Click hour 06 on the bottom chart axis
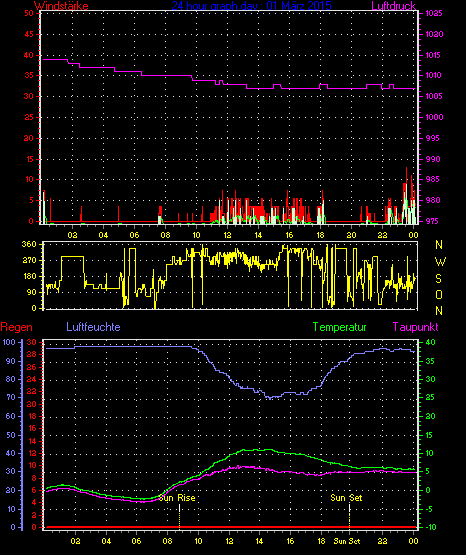 [137, 541]
